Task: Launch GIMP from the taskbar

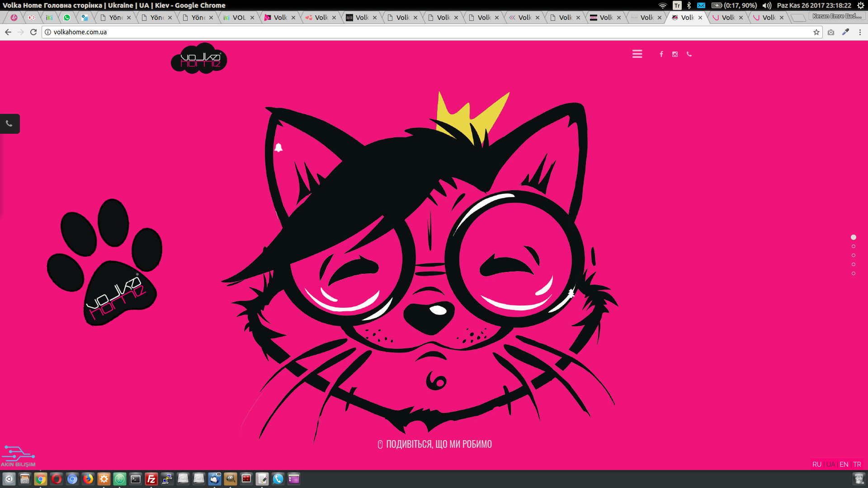Action: [231, 479]
